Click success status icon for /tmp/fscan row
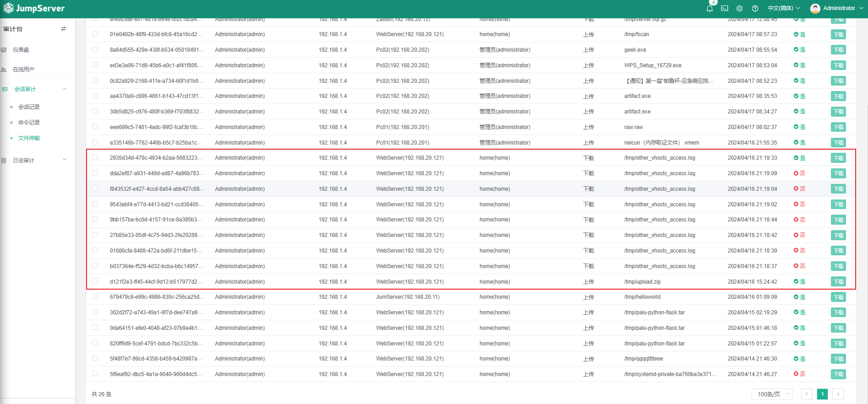 pos(796,34)
